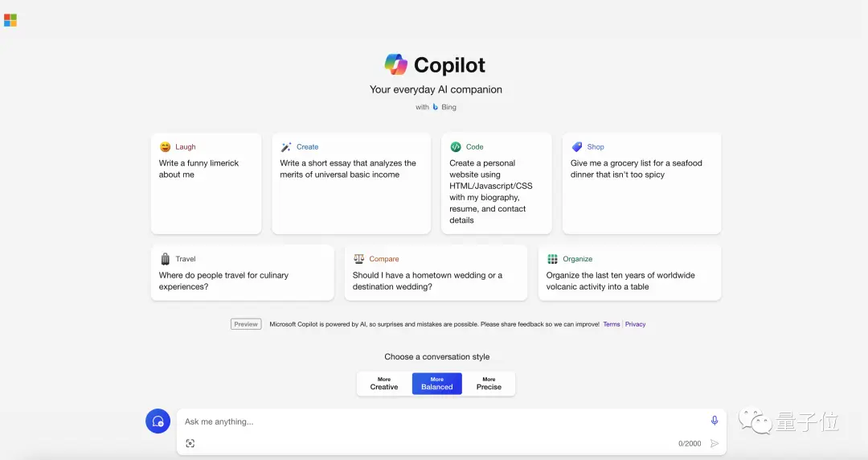Click the new topic chat icon
This screenshot has width=868, height=460.
coord(158,421)
